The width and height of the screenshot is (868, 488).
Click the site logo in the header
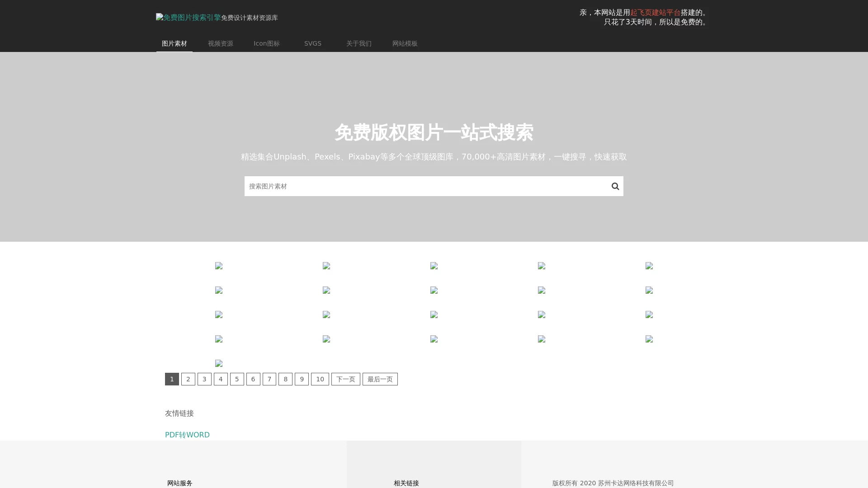point(189,17)
